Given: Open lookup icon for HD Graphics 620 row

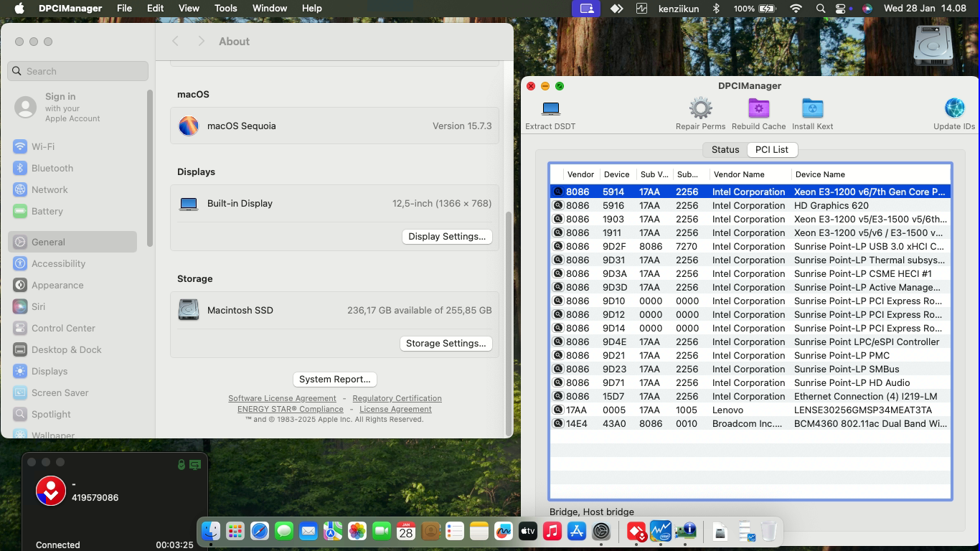Looking at the screenshot, I should [557, 205].
